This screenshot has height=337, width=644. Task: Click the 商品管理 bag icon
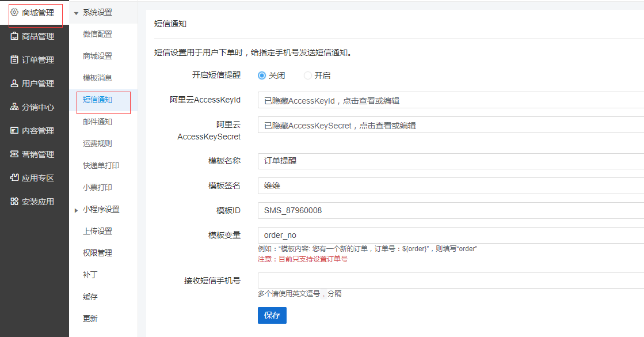pyautogui.click(x=15, y=36)
